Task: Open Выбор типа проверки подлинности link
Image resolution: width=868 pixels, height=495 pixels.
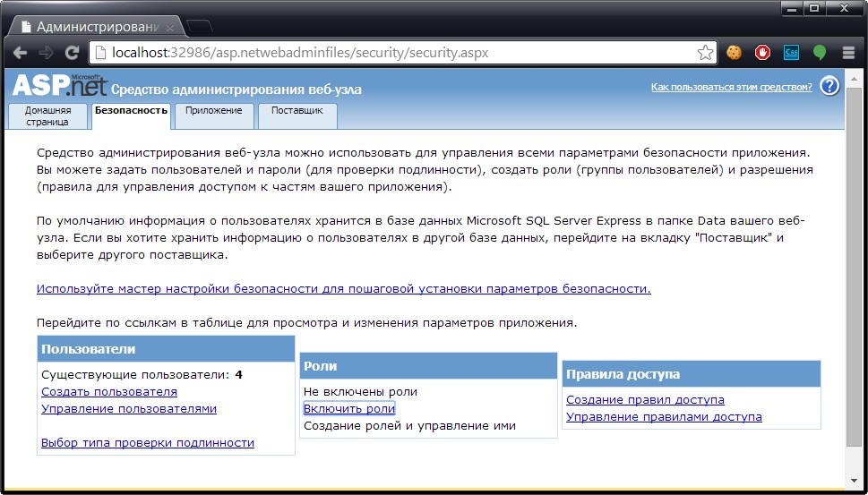Action: [148, 443]
